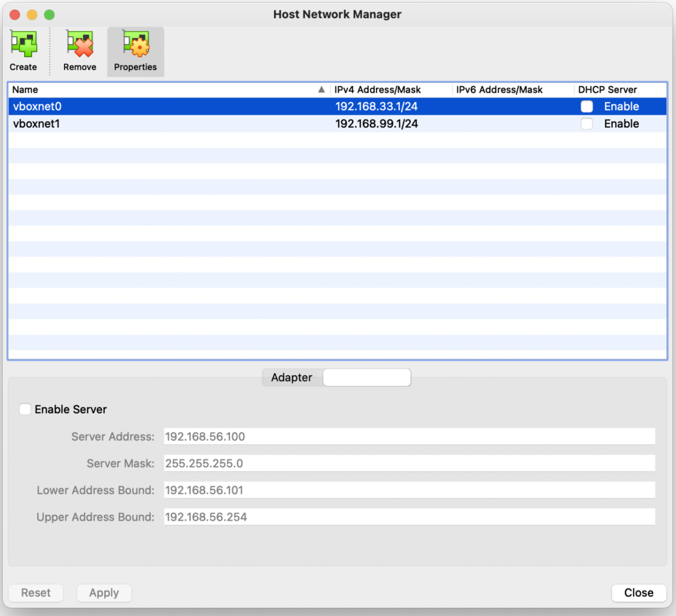Minimize the window with the yellow button

pos(32,15)
